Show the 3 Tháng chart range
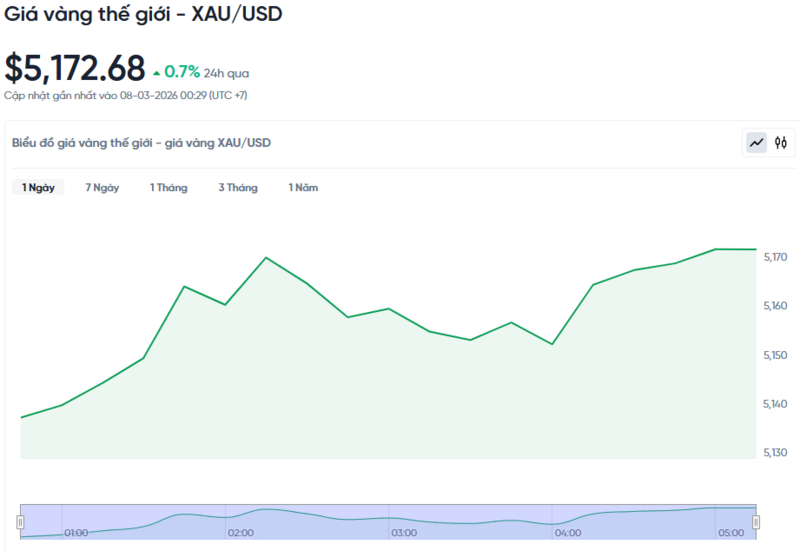 tap(238, 187)
